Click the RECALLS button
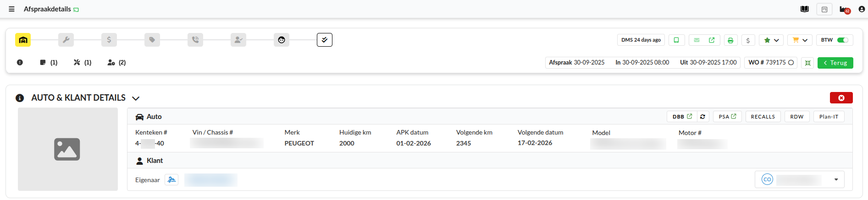The image size is (868, 200). click(763, 117)
